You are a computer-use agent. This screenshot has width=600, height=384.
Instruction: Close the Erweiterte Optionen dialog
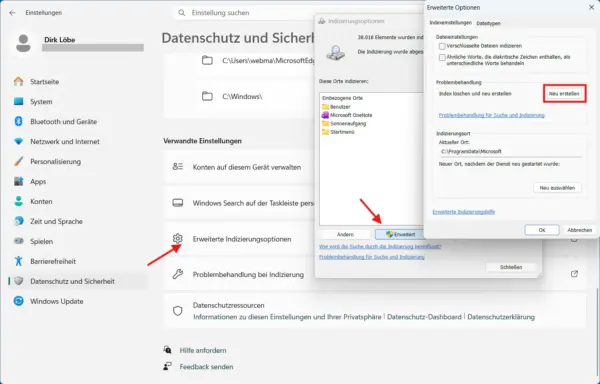[x=591, y=7]
